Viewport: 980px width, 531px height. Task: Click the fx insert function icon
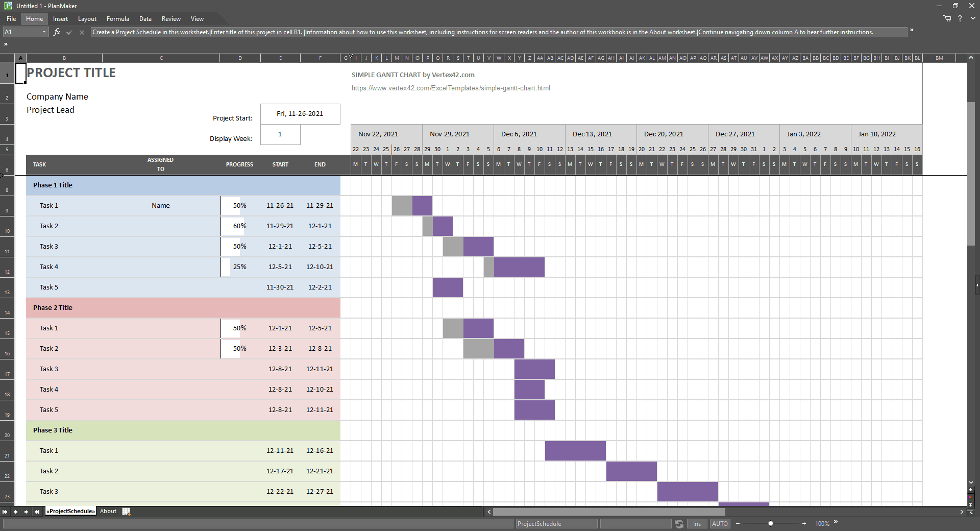(x=57, y=32)
